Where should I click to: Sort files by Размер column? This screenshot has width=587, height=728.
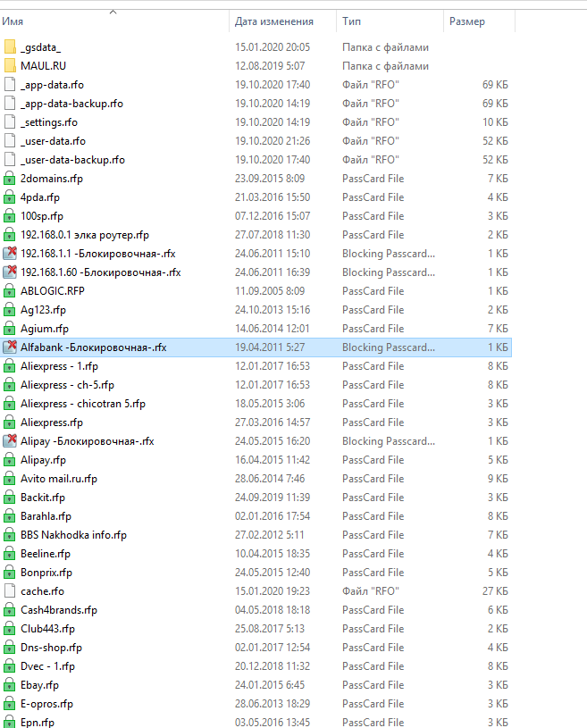coord(467,21)
